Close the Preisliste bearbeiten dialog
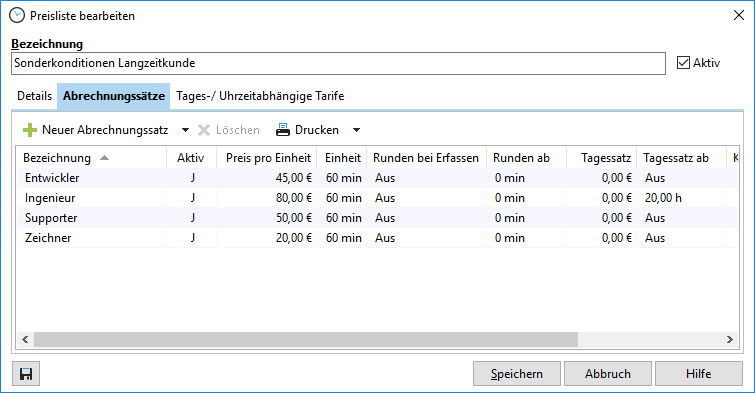 (739, 15)
